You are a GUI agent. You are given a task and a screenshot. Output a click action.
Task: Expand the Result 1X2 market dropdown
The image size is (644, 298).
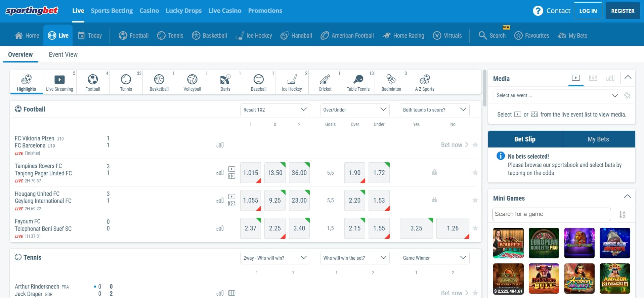click(x=275, y=110)
